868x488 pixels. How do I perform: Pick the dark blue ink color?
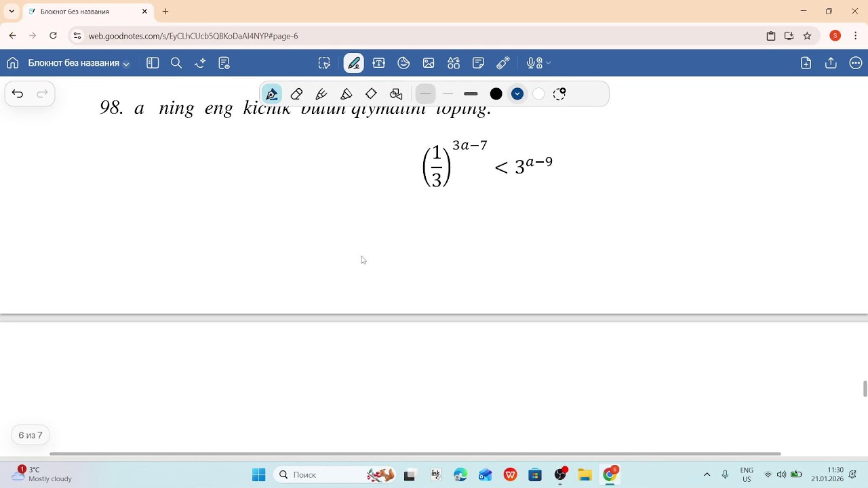[x=517, y=94]
